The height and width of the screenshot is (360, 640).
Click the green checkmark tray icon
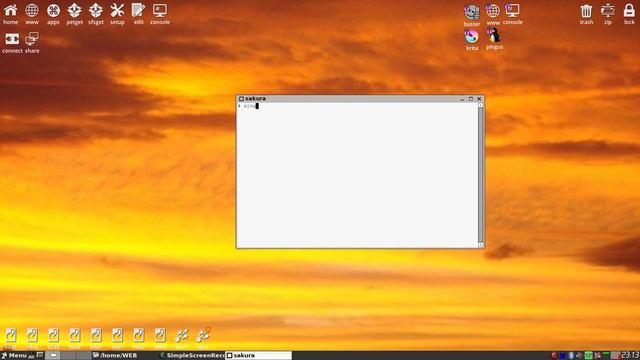tap(589, 356)
